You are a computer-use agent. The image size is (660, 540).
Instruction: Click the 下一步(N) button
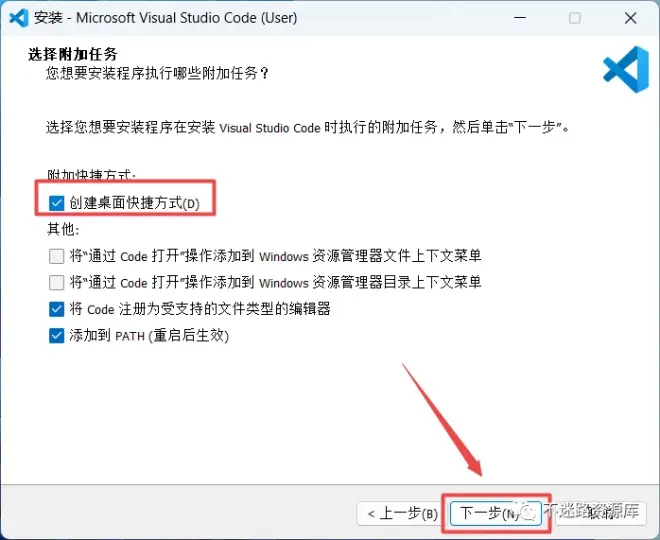tap(496, 513)
